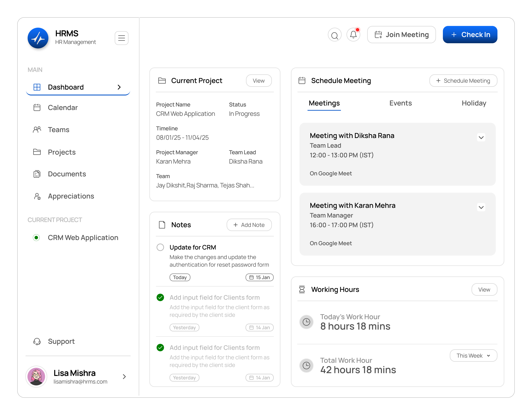
Task: Select the CRM Web Application radio indicator
Action: point(36,237)
